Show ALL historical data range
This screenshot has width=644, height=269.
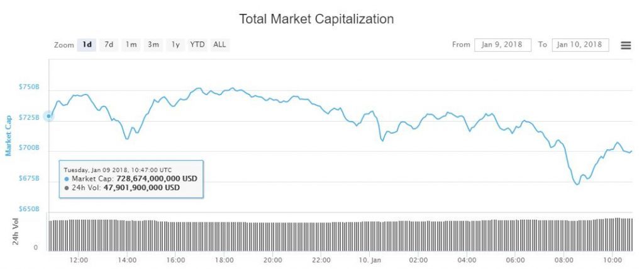point(219,45)
